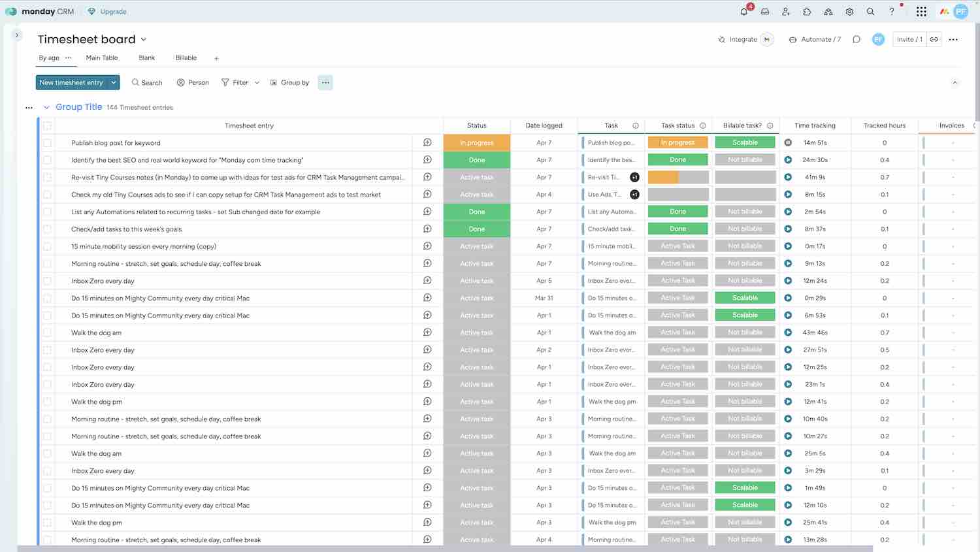Open the notifications bell icon
This screenshot has width=980, height=552.
(x=743, y=12)
